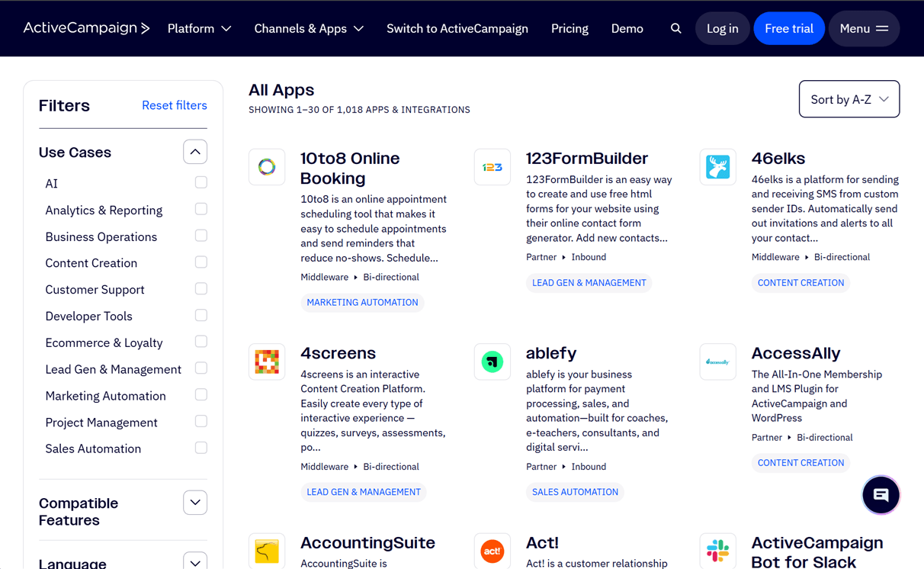Click the 10to8 Online Booking app icon
The height and width of the screenshot is (569, 924).
pos(267,167)
